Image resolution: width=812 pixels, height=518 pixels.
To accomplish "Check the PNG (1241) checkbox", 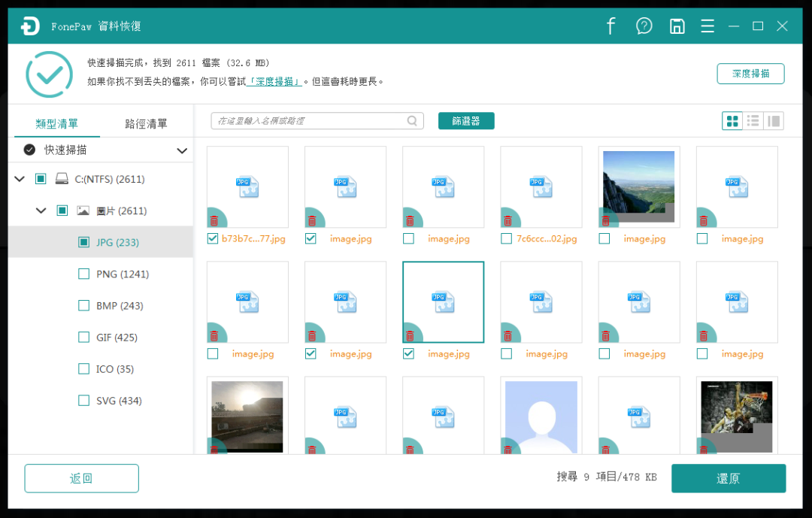I will (x=84, y=274).
